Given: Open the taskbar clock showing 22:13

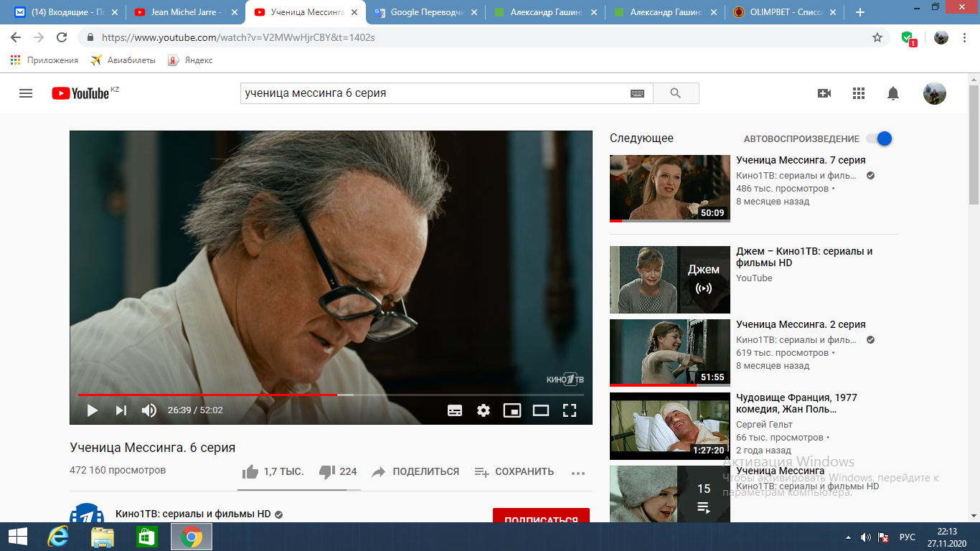Looking at the screenshot, I should point(947,537).
